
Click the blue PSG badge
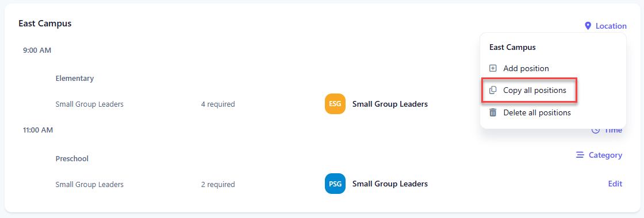335,184
